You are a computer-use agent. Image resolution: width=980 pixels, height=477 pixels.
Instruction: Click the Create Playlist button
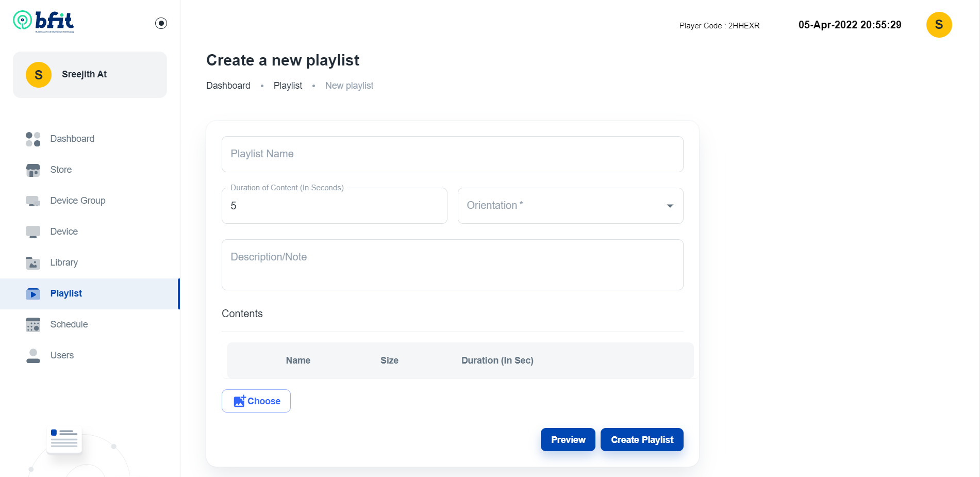(x=642, y=439)
